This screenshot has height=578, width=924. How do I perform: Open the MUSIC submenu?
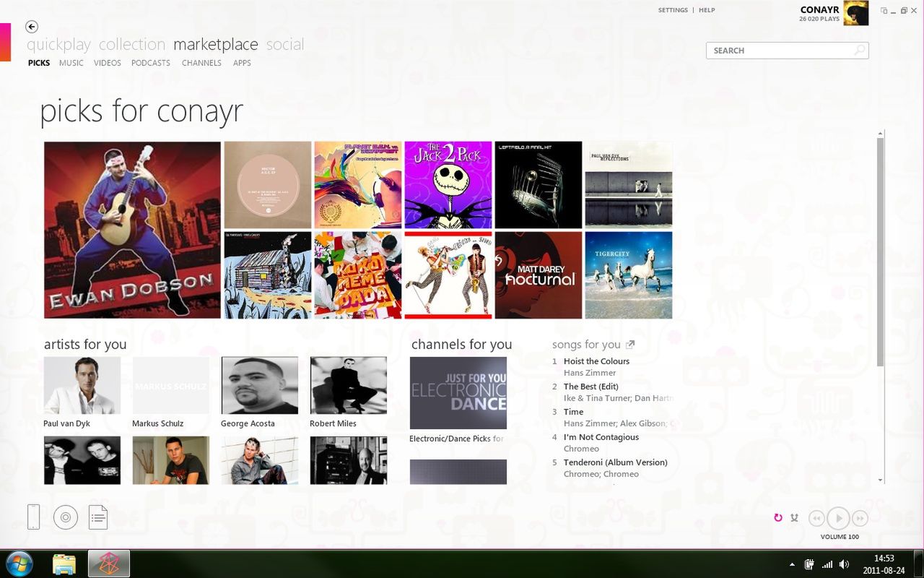pyautogui.click(x=71, y=63)
